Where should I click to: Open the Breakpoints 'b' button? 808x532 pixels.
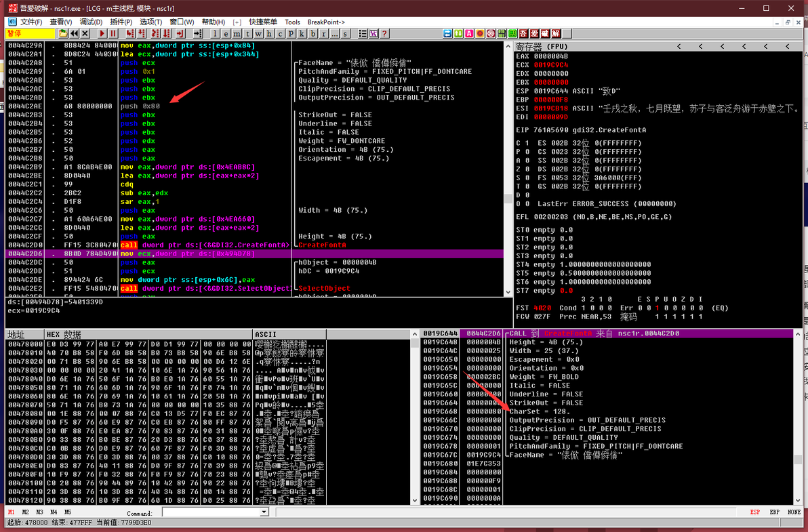(312, 33)
